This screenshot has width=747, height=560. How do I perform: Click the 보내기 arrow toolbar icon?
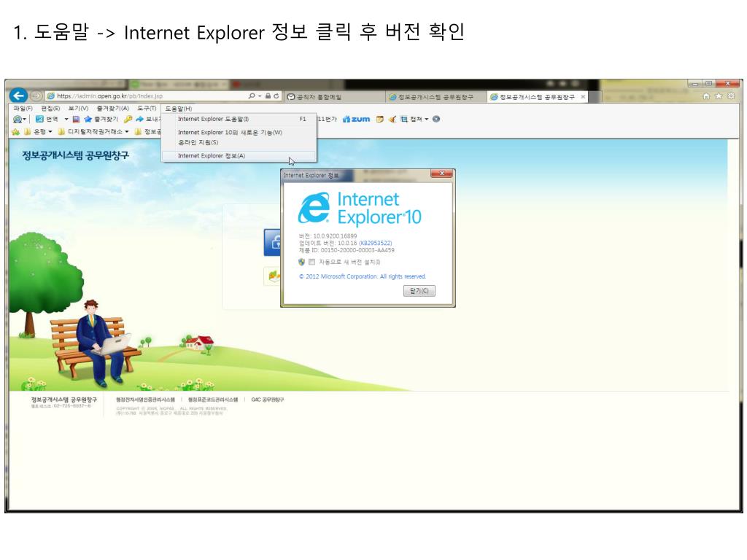[139, 119]
